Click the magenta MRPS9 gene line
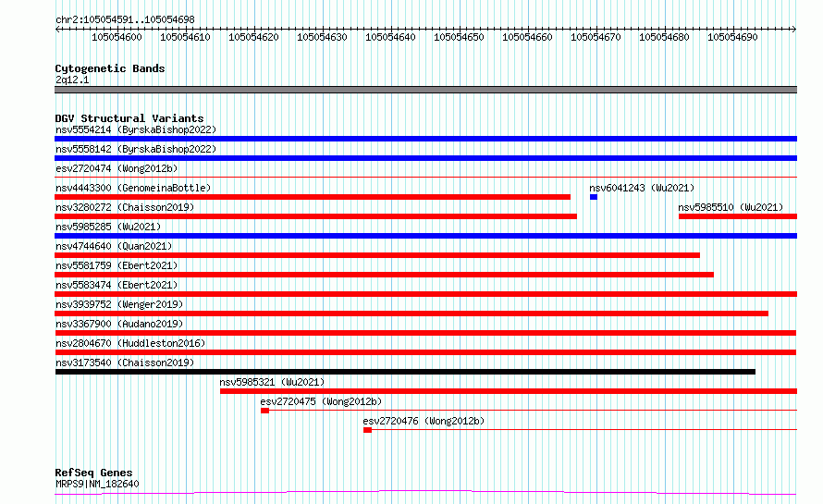823x504 pixels. [x=425, y=493]
